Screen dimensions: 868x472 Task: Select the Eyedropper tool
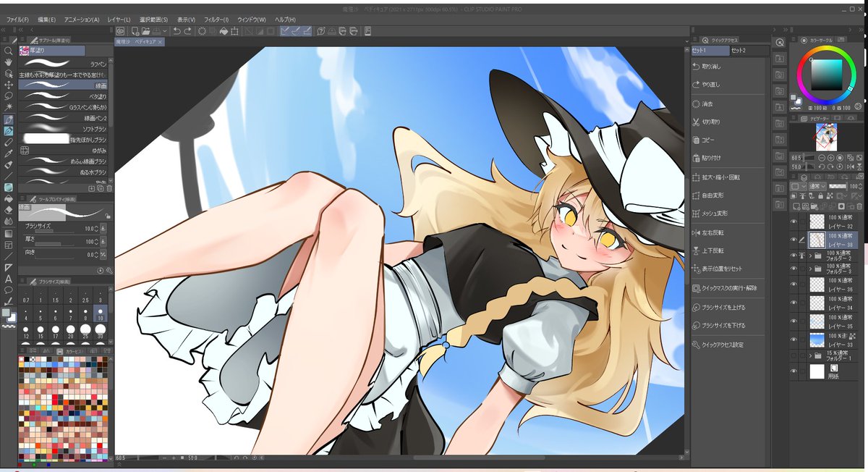(8, 153)
